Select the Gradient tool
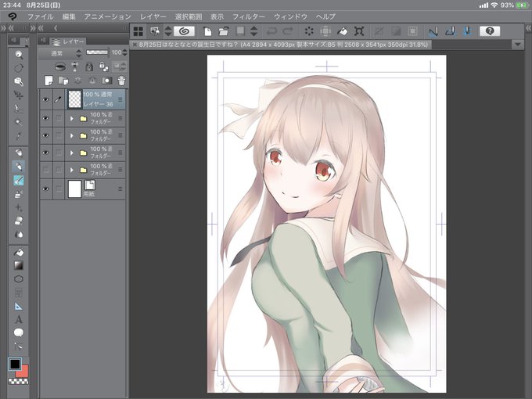Screen dimensions: 532x399 point(19,265)
